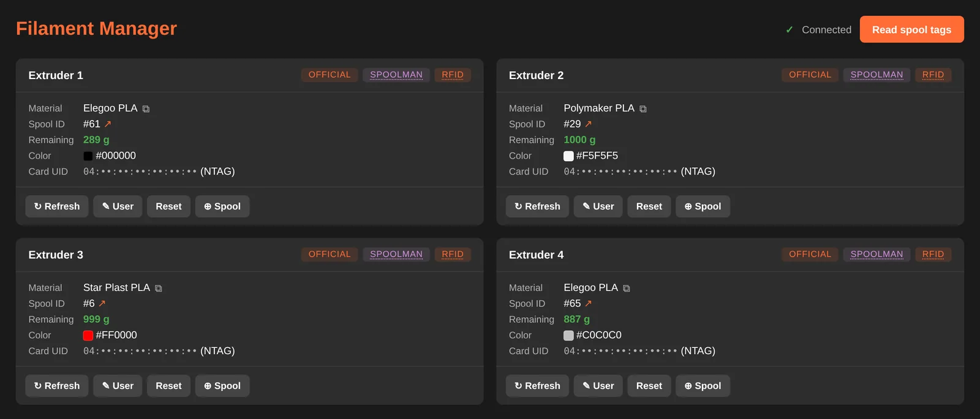Click the Connected status indicator
The image size is (980, 419).
click(818, 29)
